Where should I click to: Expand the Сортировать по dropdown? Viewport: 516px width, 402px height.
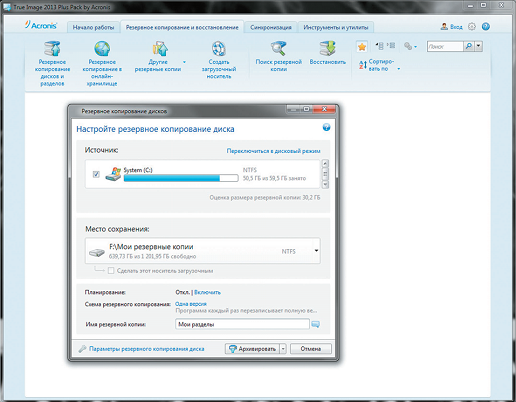tap(399, 69)
